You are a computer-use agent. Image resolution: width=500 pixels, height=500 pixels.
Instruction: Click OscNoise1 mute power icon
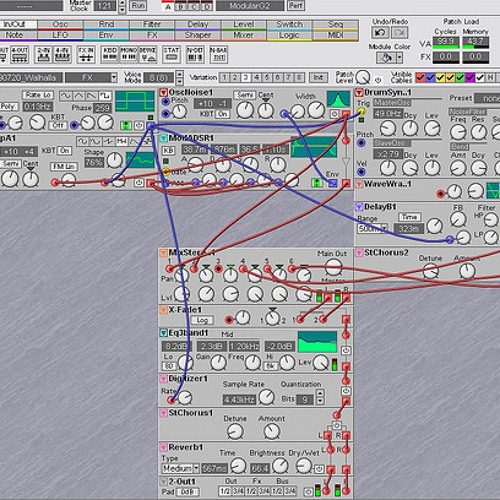[334, 114]
